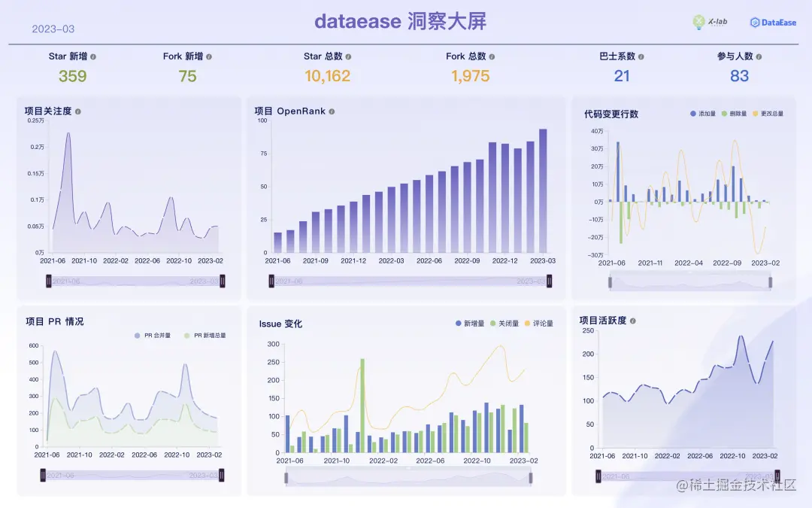Image resolution: width=812 pixels, height=508 pixels.
Task: Toggle 更改总量 legend in 代码变更行数 chart
Action: [768, 114]
